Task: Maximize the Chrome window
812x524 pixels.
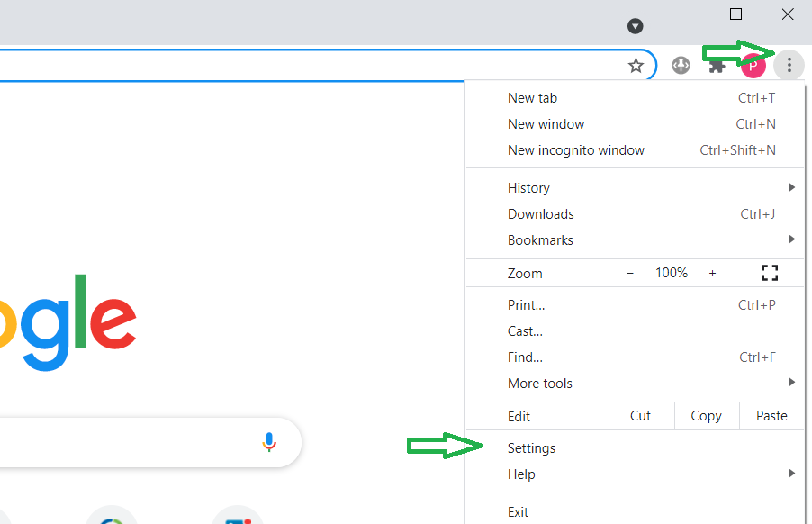Action: coord(735,14)
